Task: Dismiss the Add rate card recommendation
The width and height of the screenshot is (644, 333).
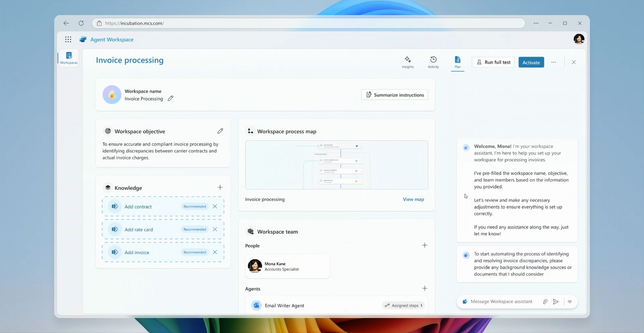Action: [215, 229]
